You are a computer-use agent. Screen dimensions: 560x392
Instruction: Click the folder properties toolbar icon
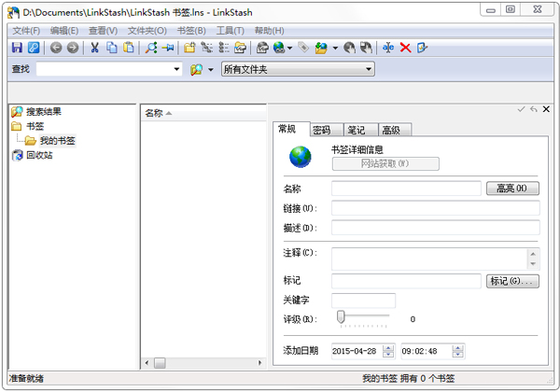point(241,48)
